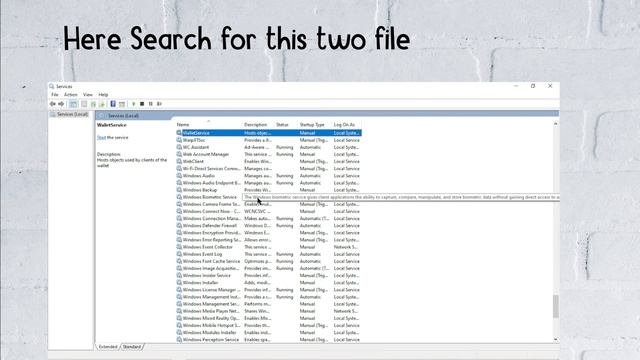Viewport: 640px width, 360px height.
Task: Select the Windows Management Instrumentation row
Action: tap(269, 297)
